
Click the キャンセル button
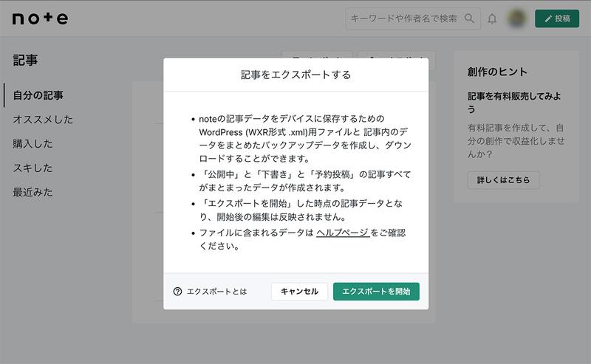pyautogui.click(x=299, y=292)
